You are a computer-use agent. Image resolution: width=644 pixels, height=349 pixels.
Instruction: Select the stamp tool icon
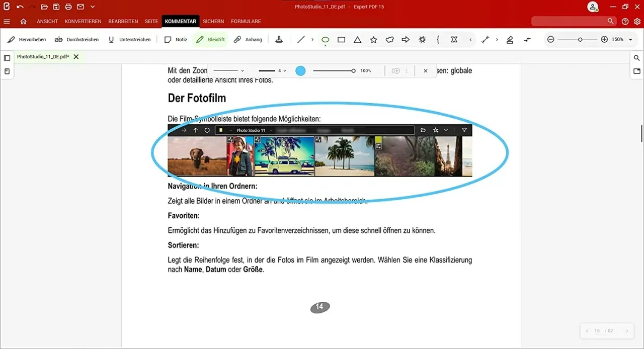click(x=279, y=40)
